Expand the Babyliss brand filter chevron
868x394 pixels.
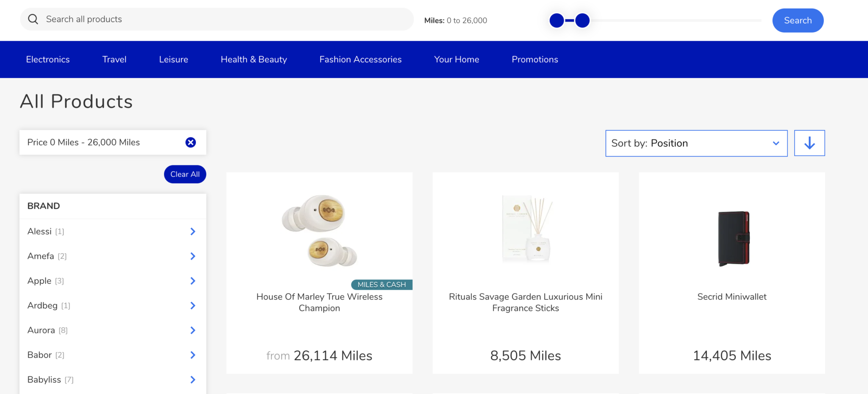(x=193, y=380)
